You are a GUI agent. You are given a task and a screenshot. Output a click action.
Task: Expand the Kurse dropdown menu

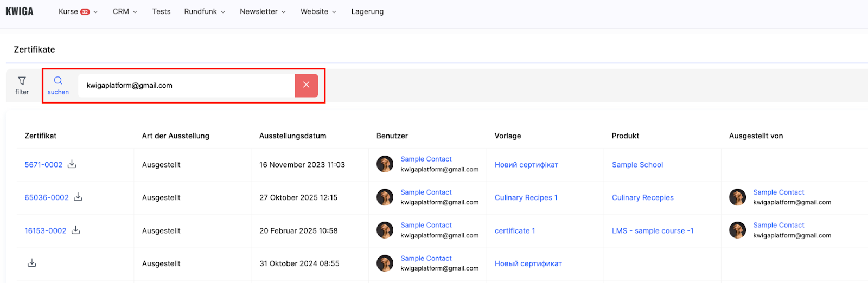(78, 11)
